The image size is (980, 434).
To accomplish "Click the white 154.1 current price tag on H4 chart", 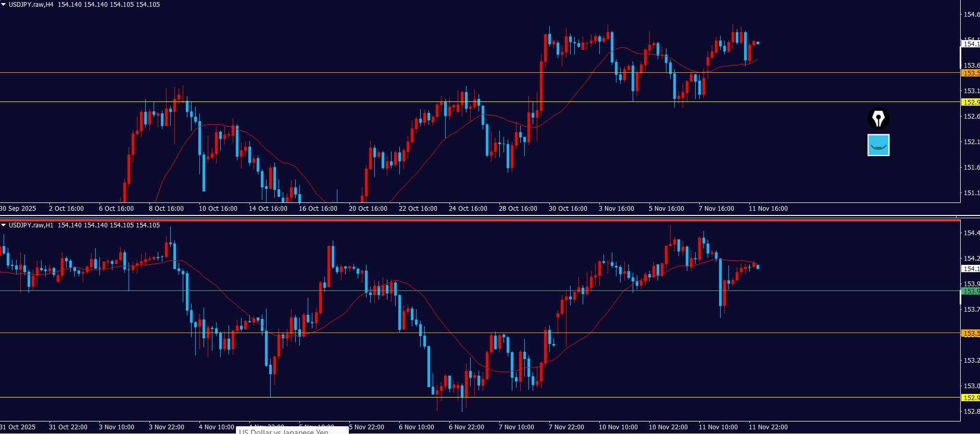I will [971, 44].
